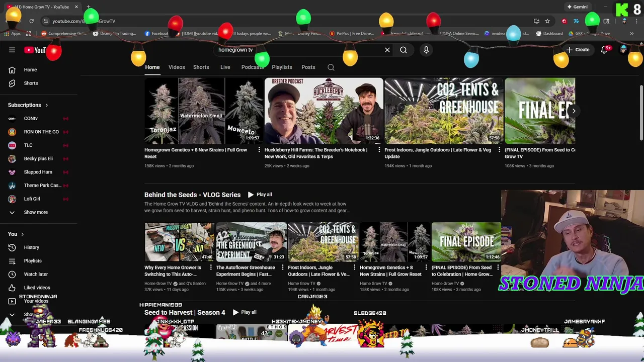Open the green Final Episode thumbnail
The width and height of the screenshot is (644, 362).
[x=466, y=242]
